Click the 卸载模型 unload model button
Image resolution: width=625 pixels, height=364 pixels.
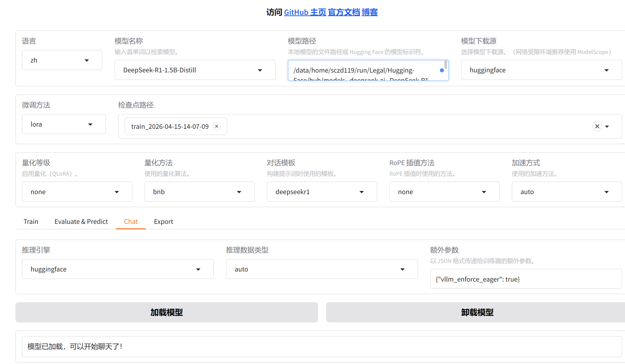477,312
